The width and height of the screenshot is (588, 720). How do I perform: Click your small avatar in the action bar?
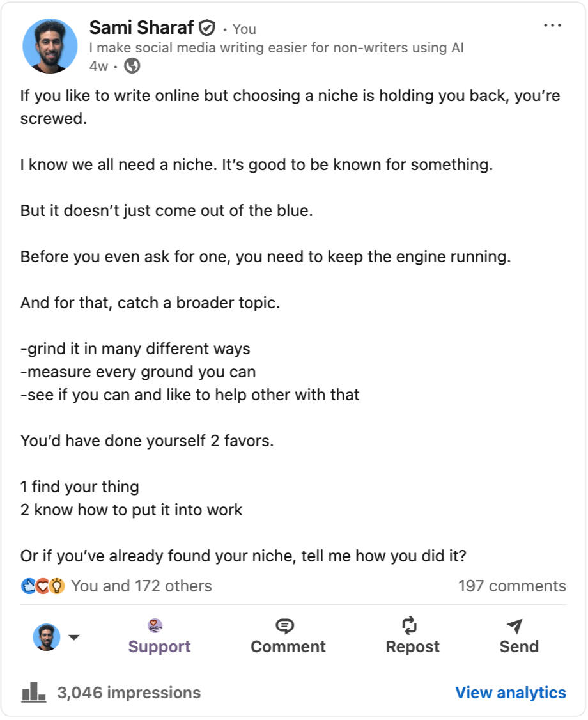[x=48, y=637]
